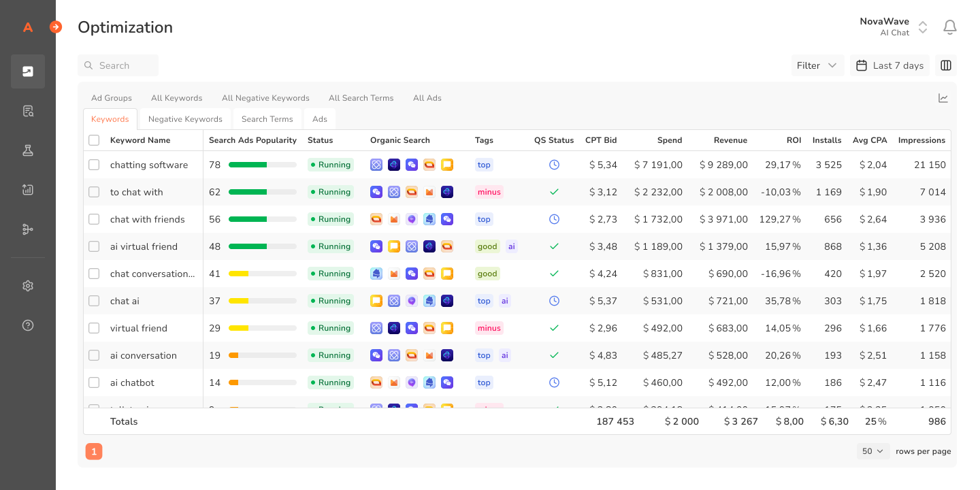This screenshot has height=490, width=980.
Task: Open the rows per page dropdown
Action: pos(872,451)
